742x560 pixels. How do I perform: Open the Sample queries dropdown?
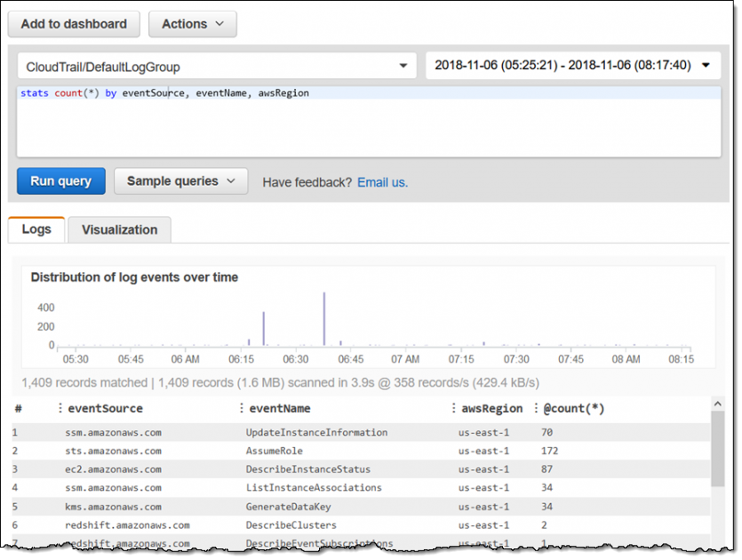pos(180,181)
